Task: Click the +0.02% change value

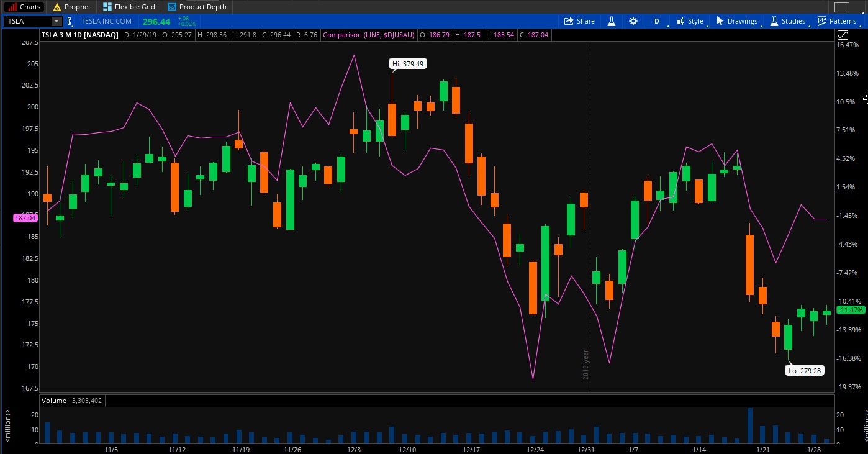Action: (188, 24)
